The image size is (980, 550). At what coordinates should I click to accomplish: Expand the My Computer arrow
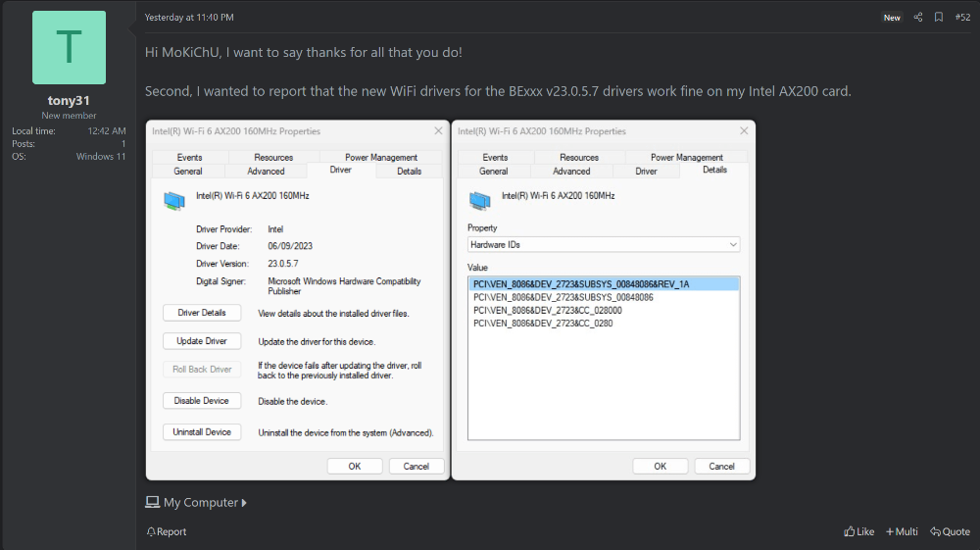pyautogui.click(x=244, y=503)
